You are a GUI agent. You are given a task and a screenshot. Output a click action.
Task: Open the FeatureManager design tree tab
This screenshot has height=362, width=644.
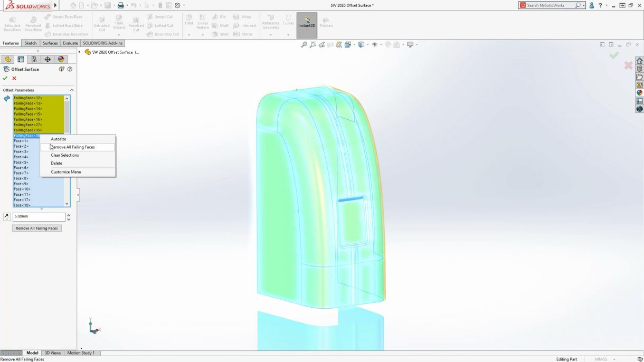[x=7, y=60]
